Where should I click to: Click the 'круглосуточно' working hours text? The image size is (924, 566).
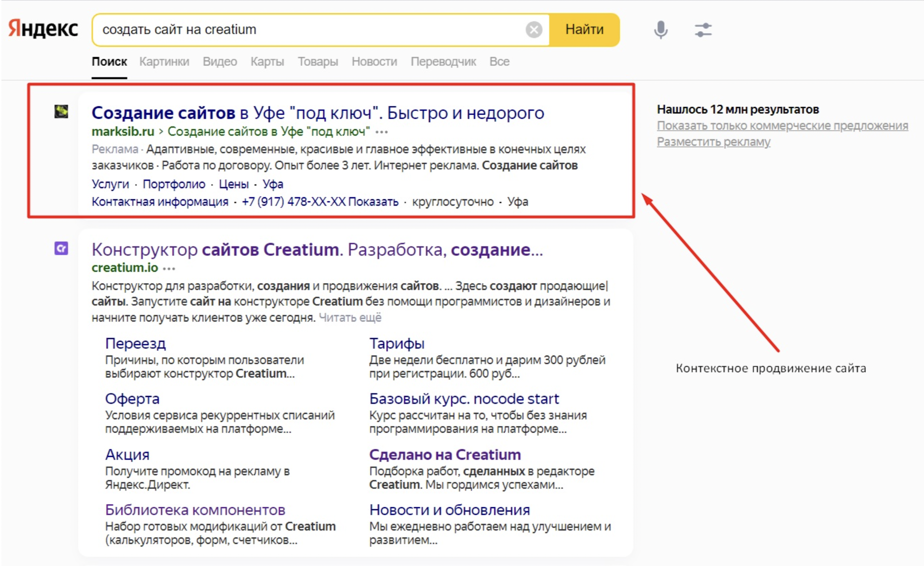453,202
